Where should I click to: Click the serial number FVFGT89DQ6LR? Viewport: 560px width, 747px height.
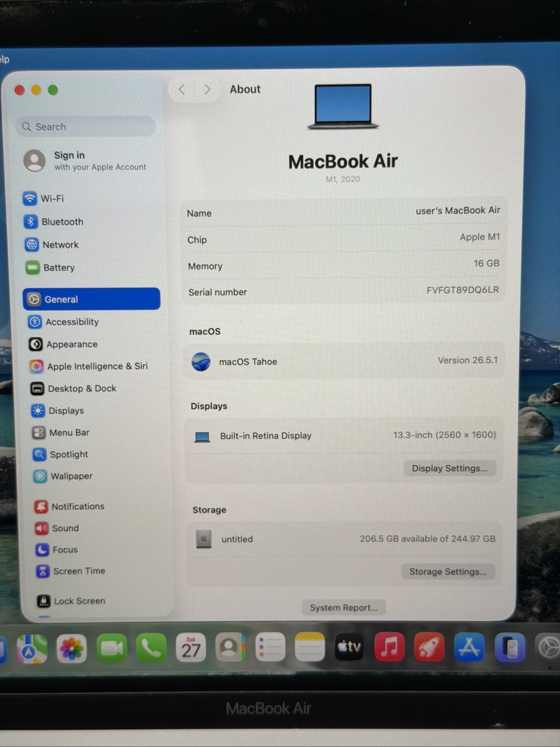pos(462,290)
